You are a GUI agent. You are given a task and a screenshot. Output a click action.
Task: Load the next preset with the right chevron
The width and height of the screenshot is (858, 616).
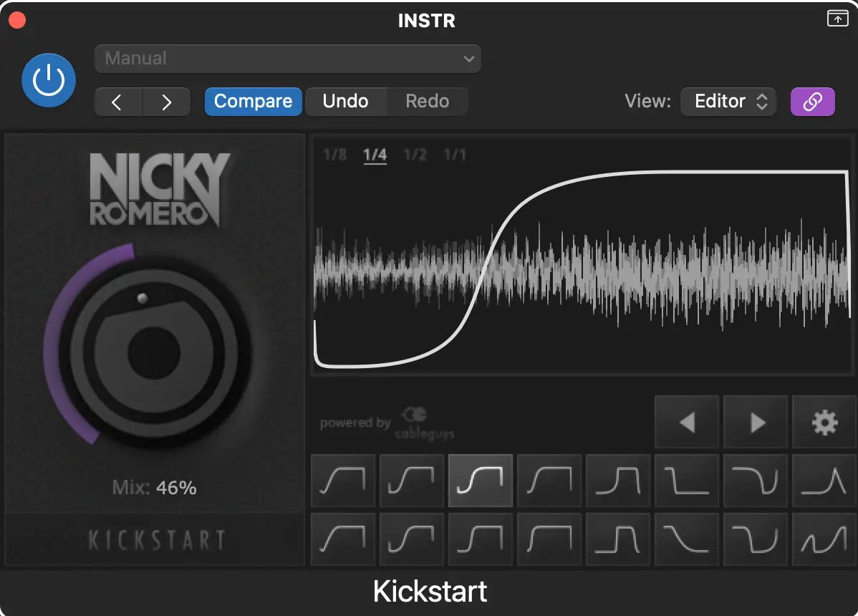coord(167,102)
